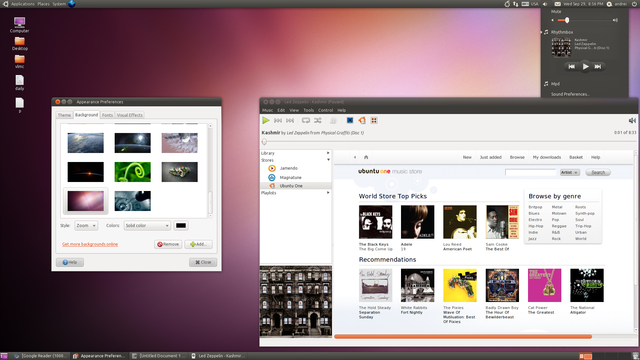Open the Adele 19 album cover
The width and height of the screenshot is (640, 360).
point(418,222)
